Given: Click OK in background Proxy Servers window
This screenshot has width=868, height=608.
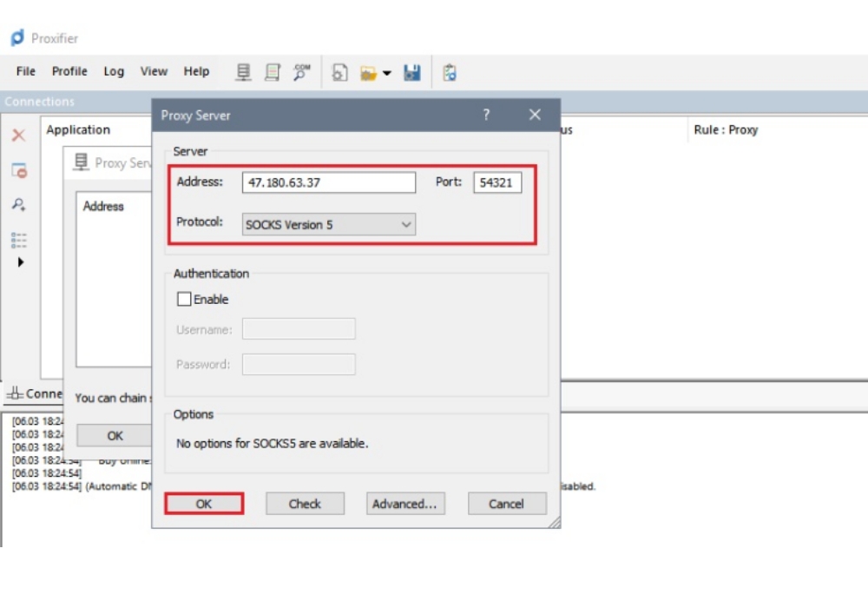Looking at the screenshot, I should coord(114,436).
